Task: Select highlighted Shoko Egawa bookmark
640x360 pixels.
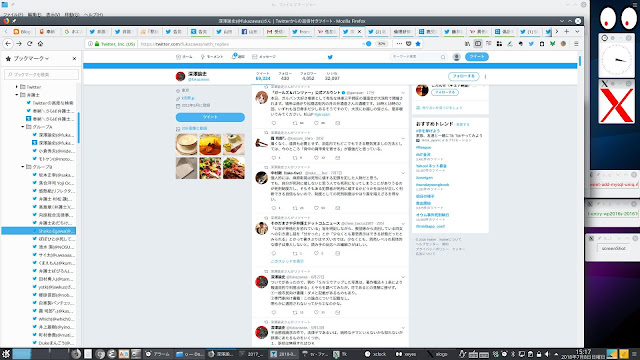Action: pyautogui.click(x=39, y=231)
